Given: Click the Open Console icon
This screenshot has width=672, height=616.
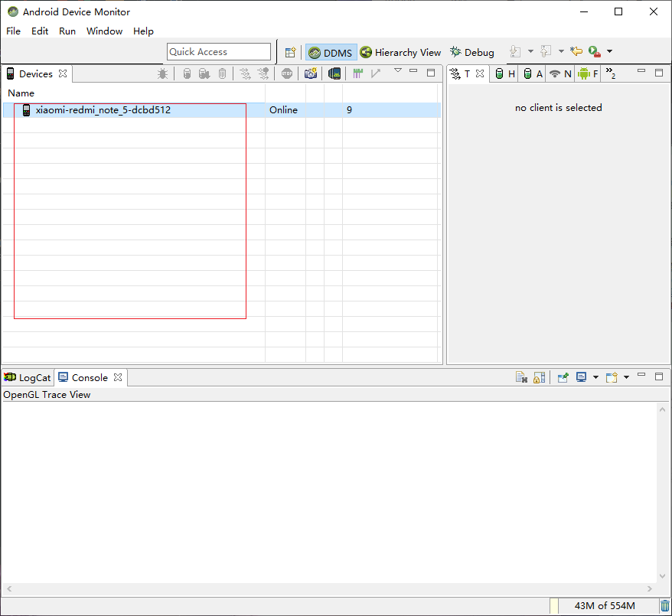Looking at the screenshot, I should (612, 377).
